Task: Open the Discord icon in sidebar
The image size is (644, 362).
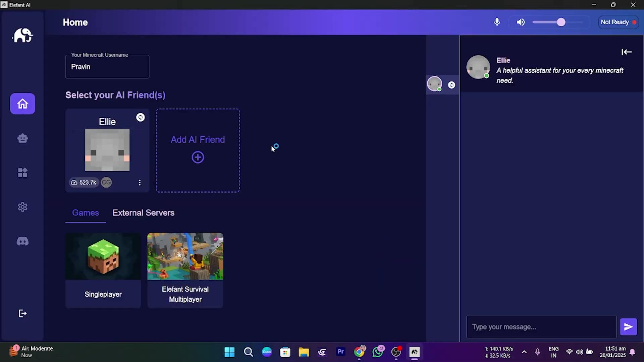Action: tap(22, 241)
